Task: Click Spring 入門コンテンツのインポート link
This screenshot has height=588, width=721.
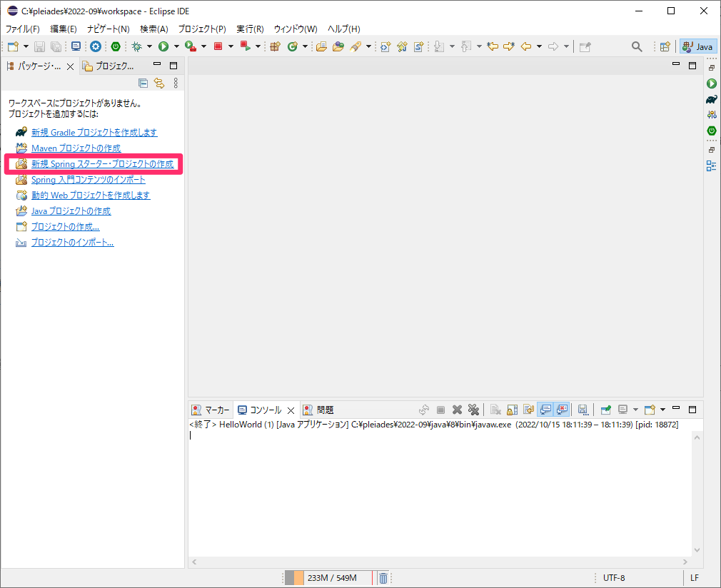Action: [89, 180]
